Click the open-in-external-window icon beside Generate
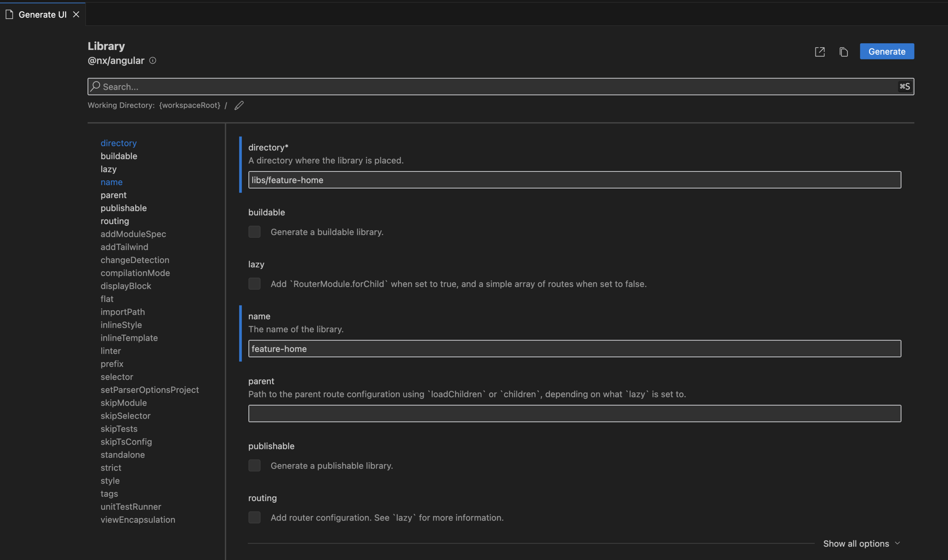Screen dimensions: 948x560 click(820, 51)
